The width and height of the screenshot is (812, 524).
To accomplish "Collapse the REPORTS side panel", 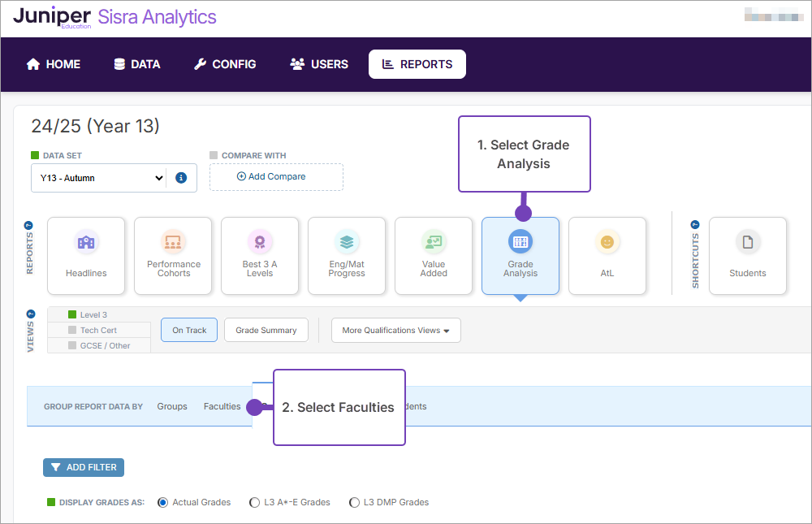I will coord(29,224).
